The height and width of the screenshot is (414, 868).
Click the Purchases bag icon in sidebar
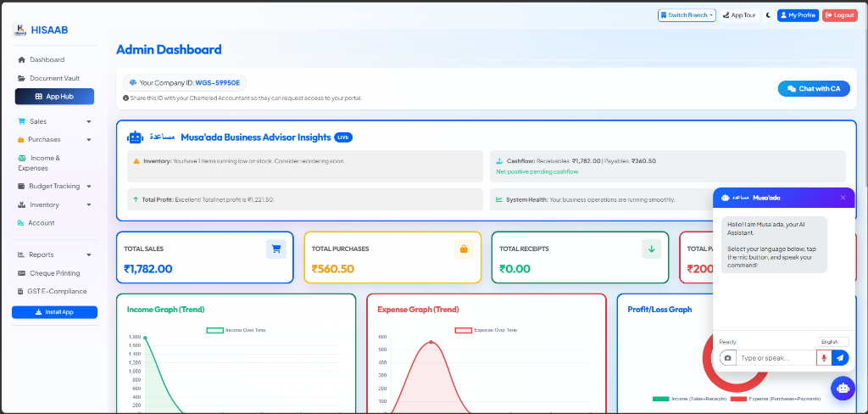coord(21,140)
